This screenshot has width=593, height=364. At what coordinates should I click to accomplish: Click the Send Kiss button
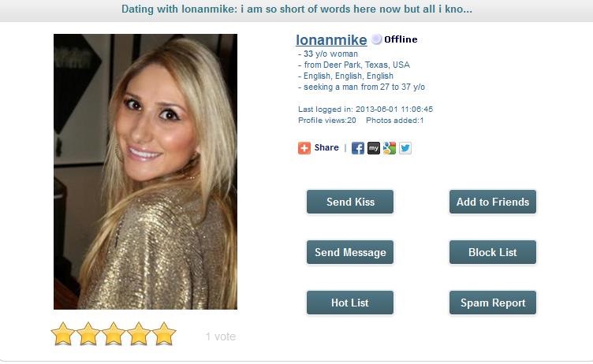(x=350, y=202)
